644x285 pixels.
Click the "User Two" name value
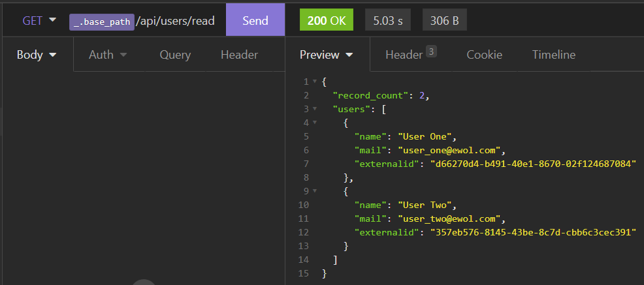click(x=425, y=205)
